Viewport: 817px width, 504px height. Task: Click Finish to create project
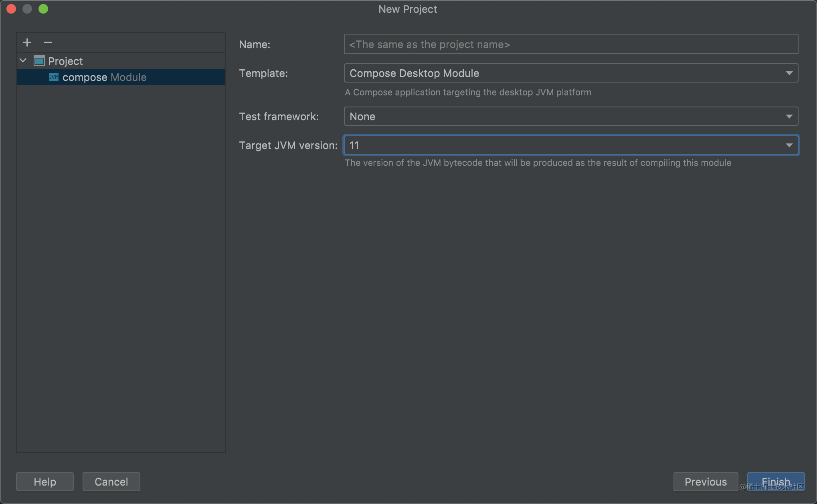[x=775, y=481]
